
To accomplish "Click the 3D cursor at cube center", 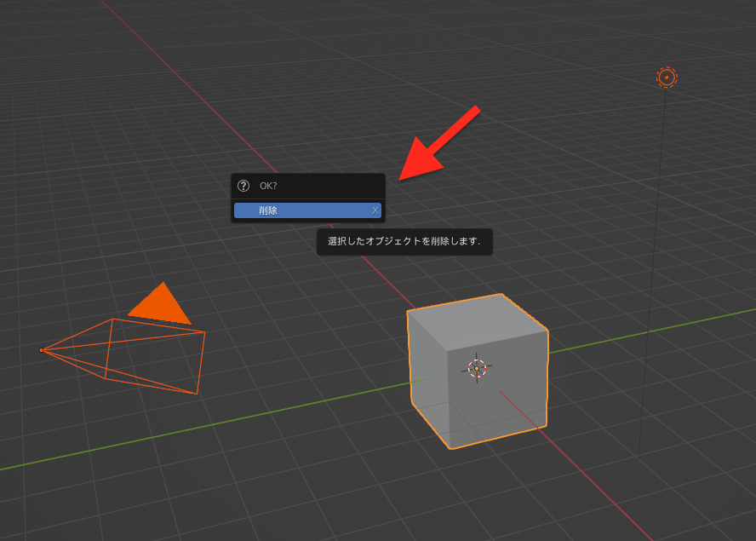I will click(477, 368).
